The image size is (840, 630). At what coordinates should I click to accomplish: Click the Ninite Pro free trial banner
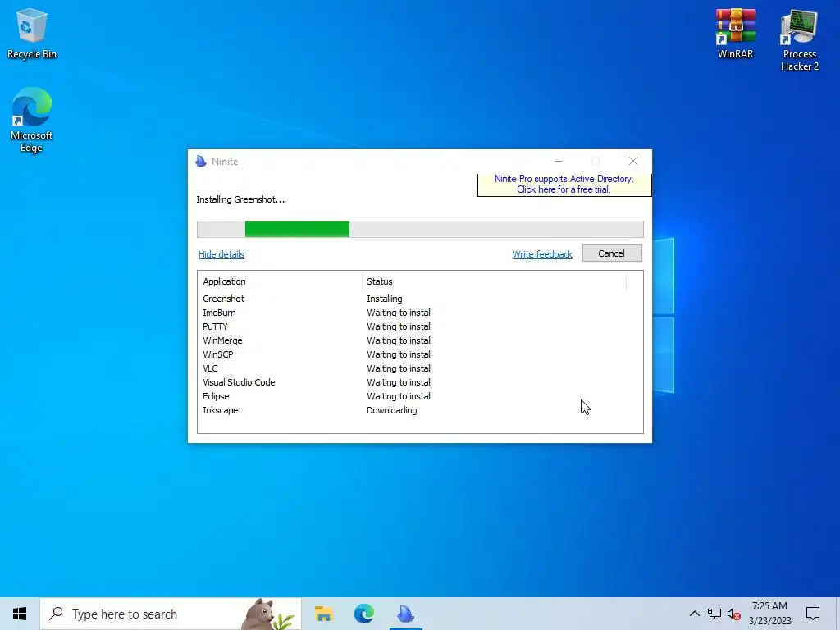tap(564, 185)
